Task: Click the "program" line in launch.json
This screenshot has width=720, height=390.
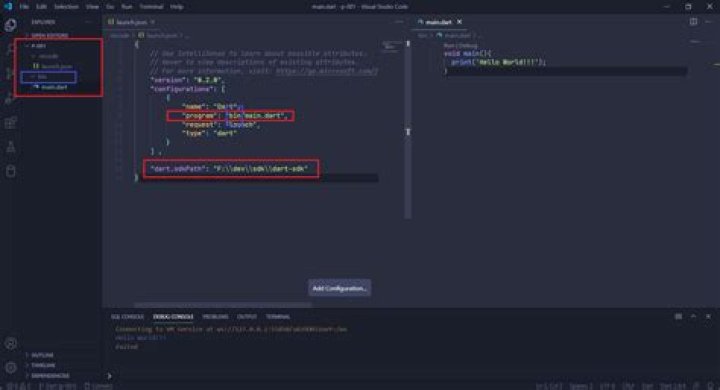Action: click(235, 116)
